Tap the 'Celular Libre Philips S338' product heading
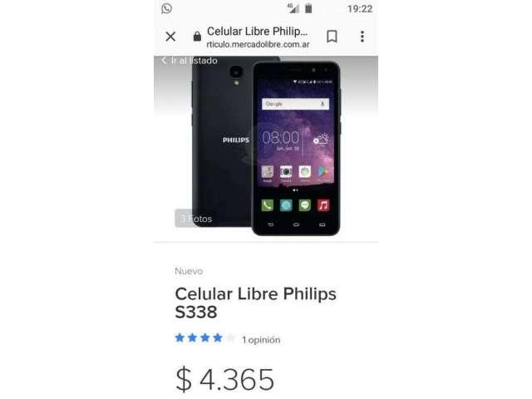This screenshot has width=532, height=399. 255,303
